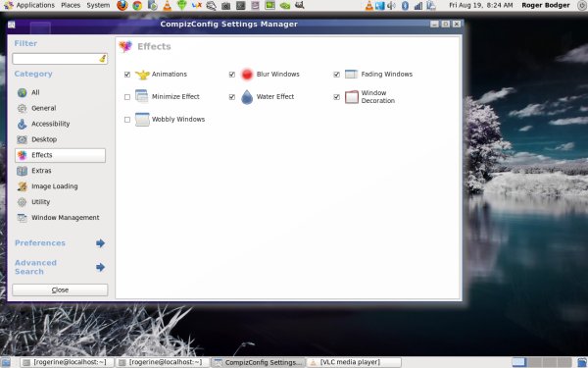Click the Close button in the sidebar
This screenshot has height=368, width=588.
pyautogui.click(x=60, y=289)
